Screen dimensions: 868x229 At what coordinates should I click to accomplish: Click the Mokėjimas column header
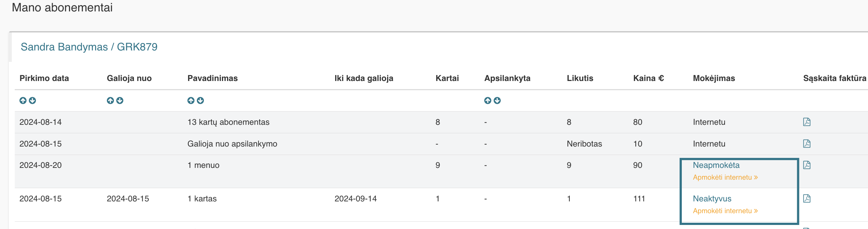714,78
